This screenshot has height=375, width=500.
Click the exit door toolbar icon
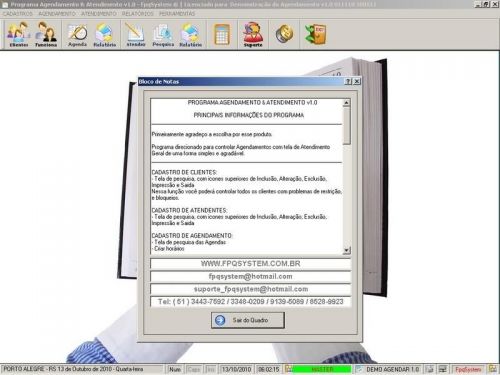tap(315, 34)
